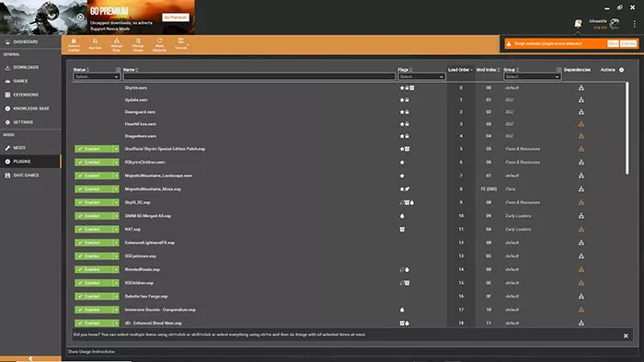Dismiss the script extender error notification
This screenshot has height=362, width=644.
pos(628,43)
